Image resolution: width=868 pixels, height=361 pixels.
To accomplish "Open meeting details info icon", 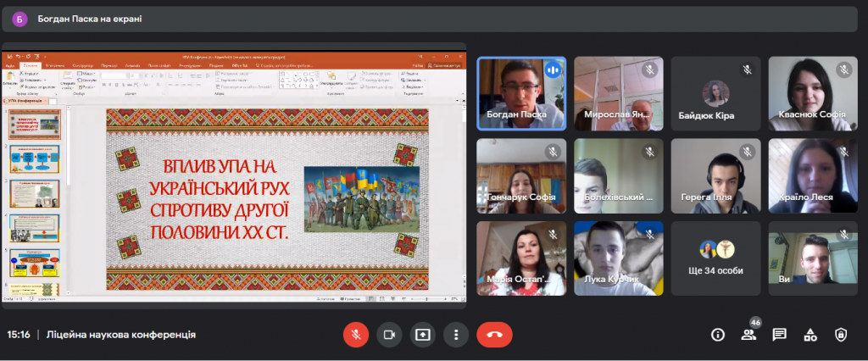I will 717,335.
